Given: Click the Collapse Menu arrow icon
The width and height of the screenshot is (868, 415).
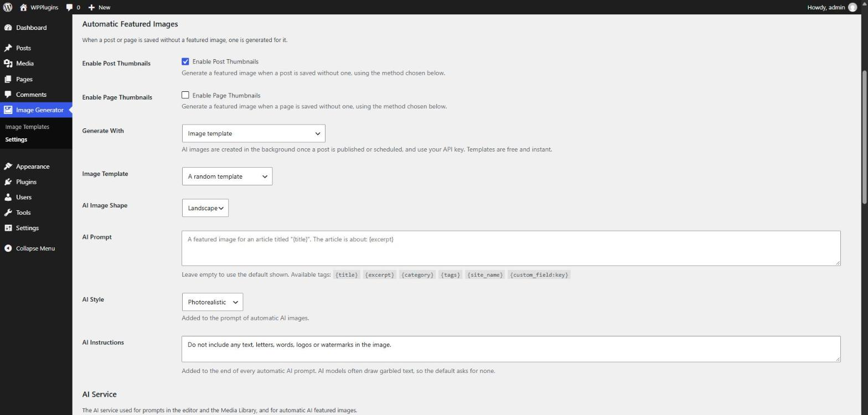Looking at the screenshot, I should tap(8, 248).
